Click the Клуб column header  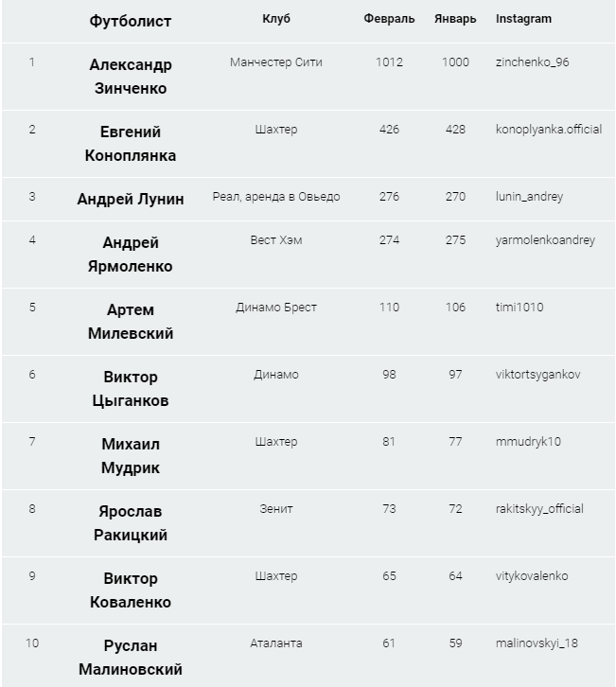(x=276, y=19)
